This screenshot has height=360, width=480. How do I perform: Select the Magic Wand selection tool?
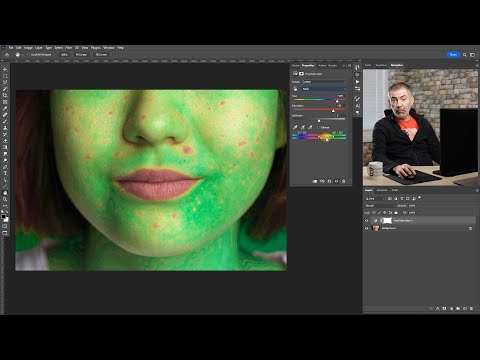(x=5, y=89)
